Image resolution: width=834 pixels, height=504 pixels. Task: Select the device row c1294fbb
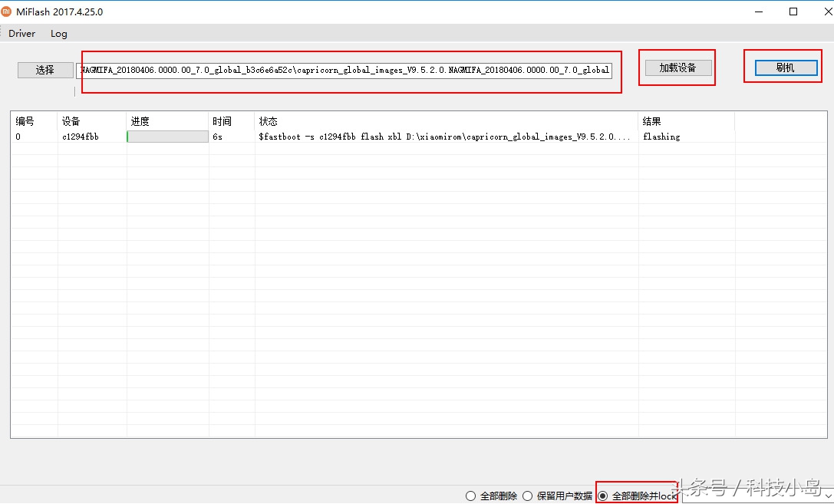91,136
